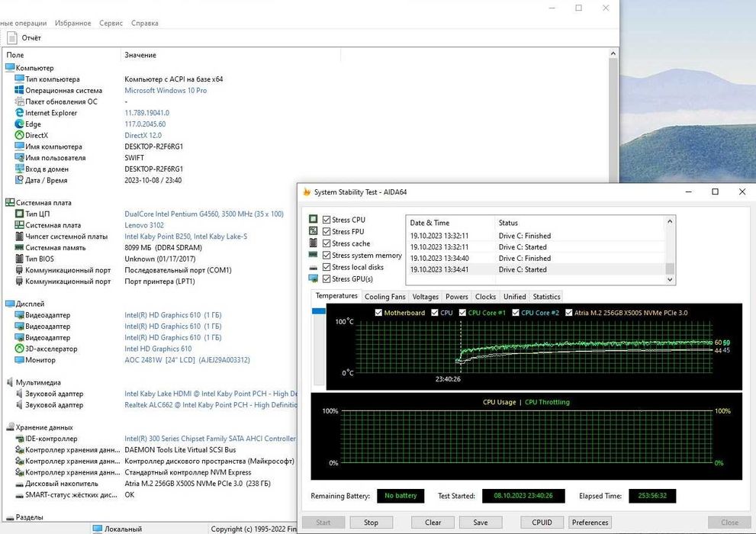
Task: Open the Избранное menu
Action: 72,23
